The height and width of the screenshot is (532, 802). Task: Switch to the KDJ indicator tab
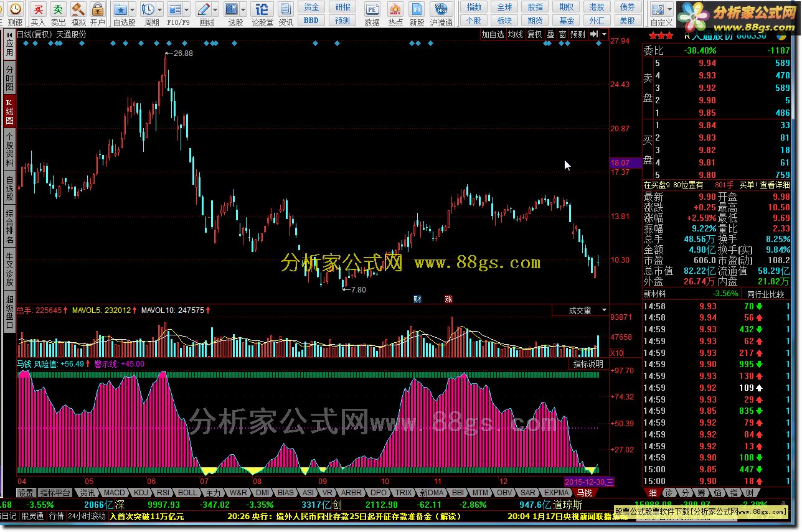141,492
